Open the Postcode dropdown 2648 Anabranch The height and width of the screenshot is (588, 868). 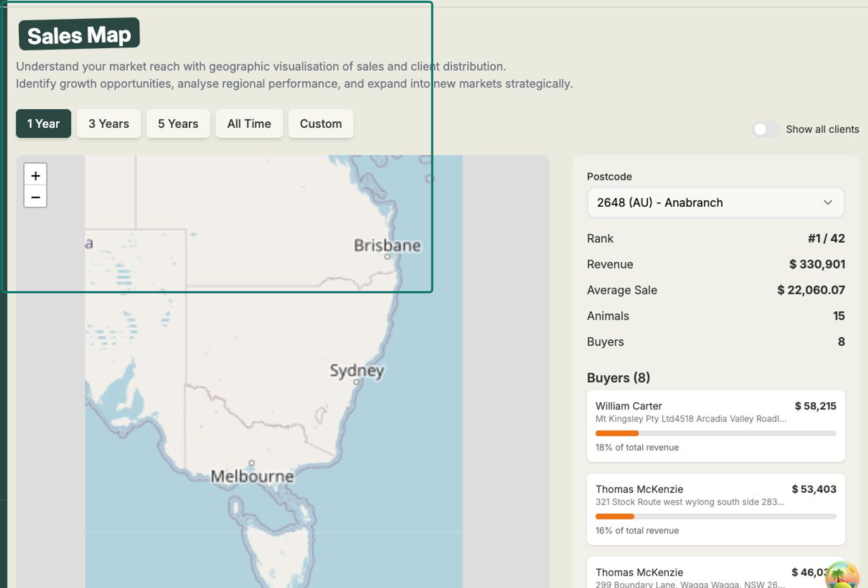click(715, 202)
